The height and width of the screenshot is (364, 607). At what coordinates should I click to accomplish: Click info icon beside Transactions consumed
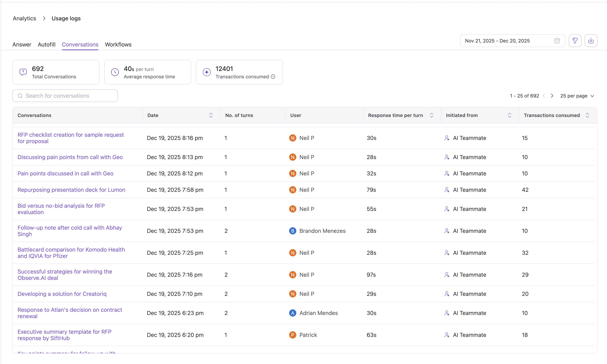[273, 77]
